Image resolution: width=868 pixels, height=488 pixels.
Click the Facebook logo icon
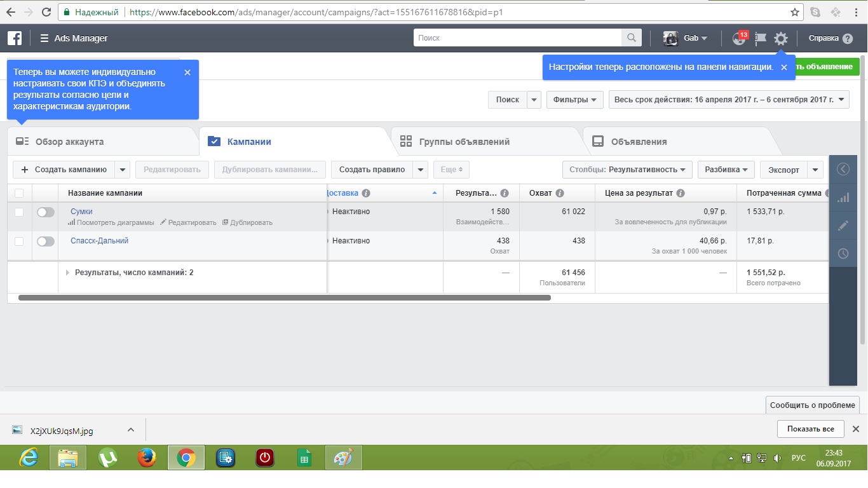click(x=15, y=38)
